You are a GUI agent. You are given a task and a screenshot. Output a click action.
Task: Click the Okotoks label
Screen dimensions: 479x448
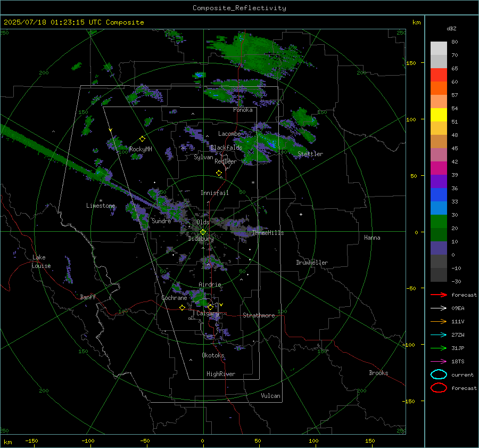click(x=213, y=355)
